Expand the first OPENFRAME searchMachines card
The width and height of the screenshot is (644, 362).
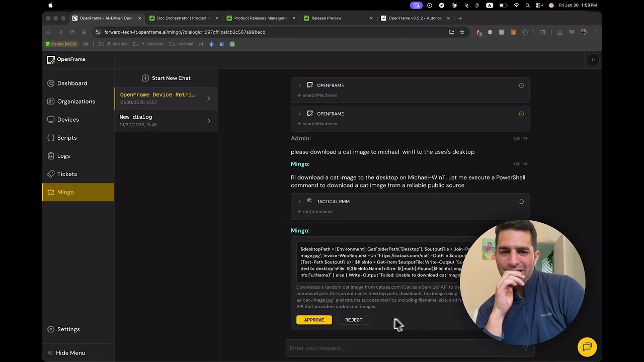point(299,85)
